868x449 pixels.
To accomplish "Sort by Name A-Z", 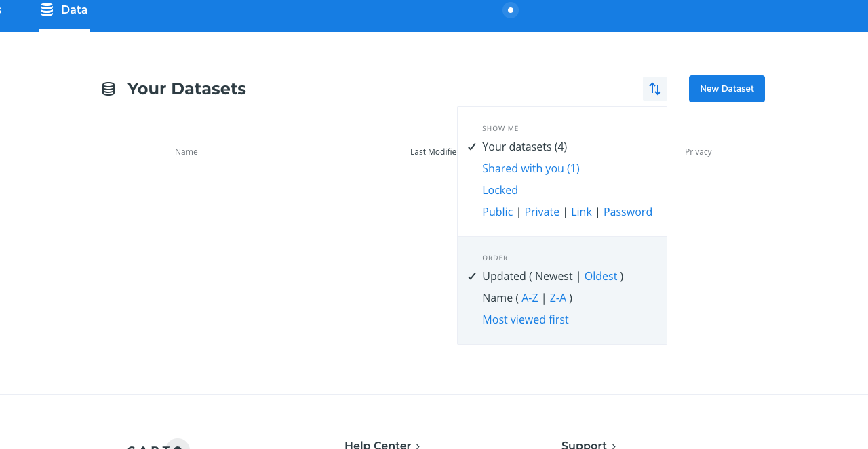I will [530, 298].
